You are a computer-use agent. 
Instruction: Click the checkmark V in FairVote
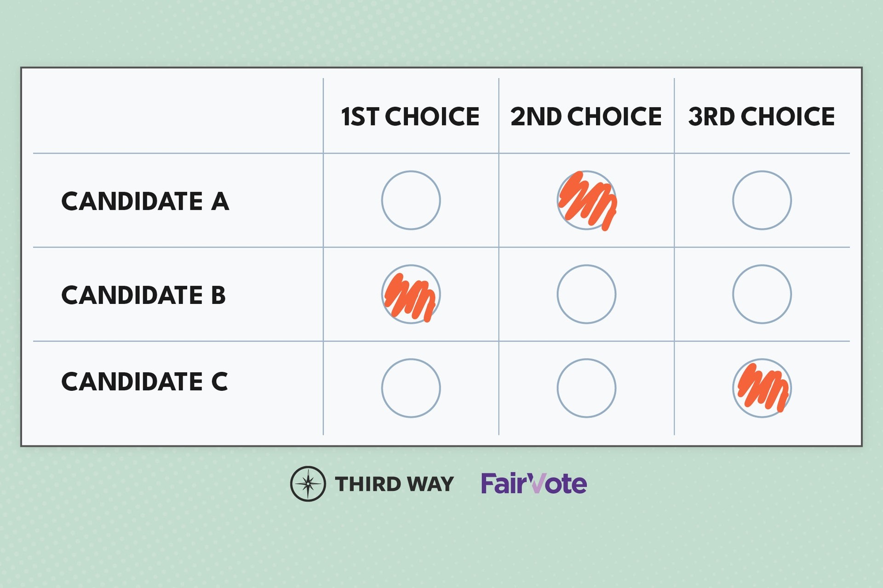pyautogui.click(x=536, y=483)
